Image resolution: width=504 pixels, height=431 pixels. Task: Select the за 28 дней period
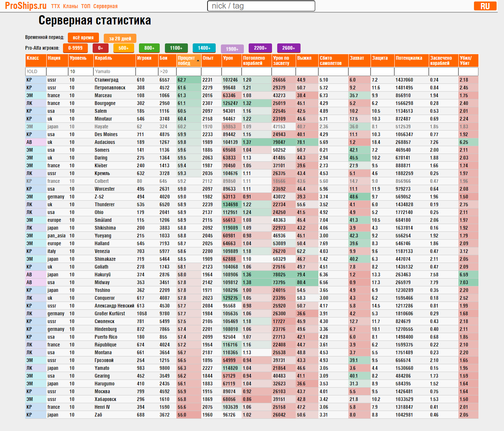tap(120, 39)
